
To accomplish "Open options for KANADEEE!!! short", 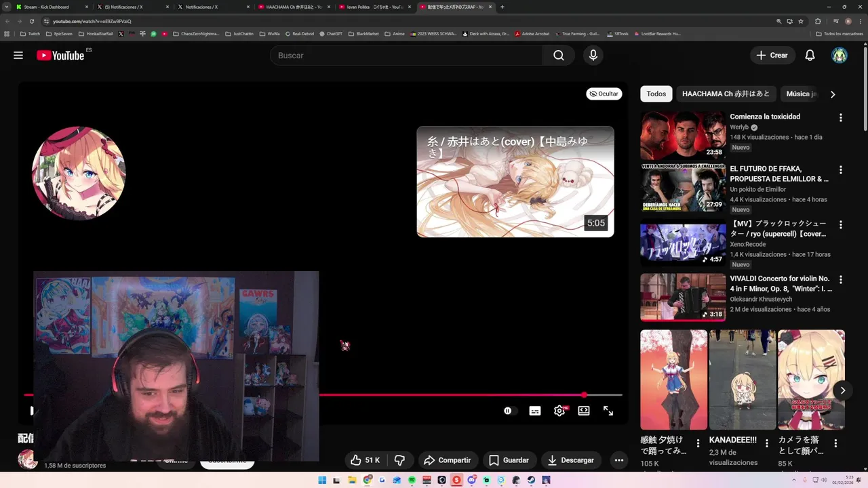I will click(x=767, y=443).
